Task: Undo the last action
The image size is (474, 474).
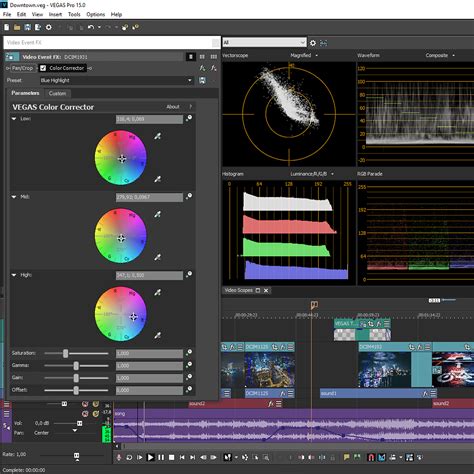Action: click(x=91, y=27)
